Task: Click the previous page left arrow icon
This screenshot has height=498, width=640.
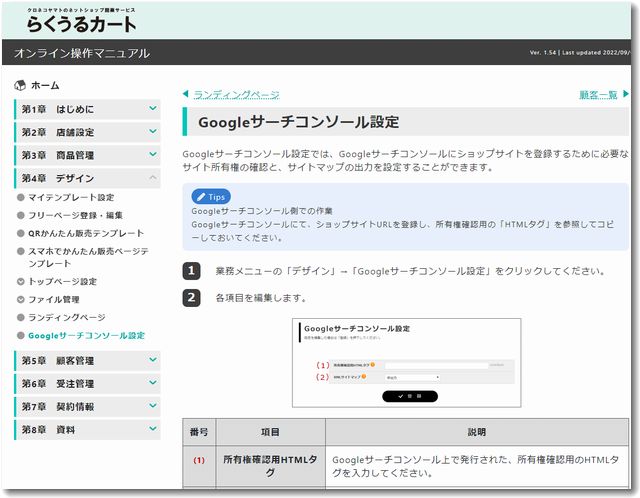Action: click(x=186, y=94)
